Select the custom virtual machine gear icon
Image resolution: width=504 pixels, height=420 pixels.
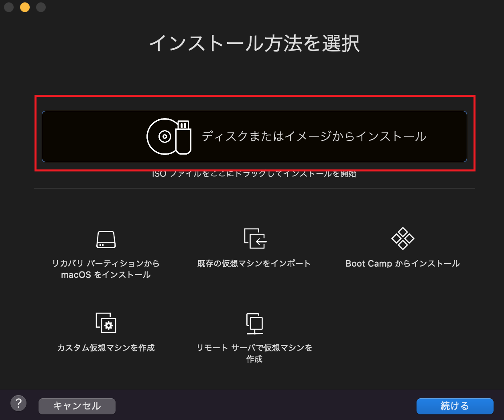106,323
